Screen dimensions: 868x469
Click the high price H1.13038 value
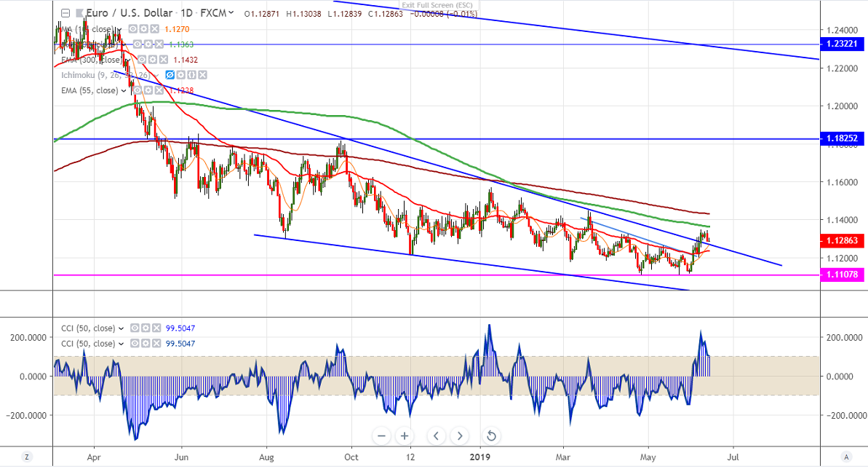tap(303, 14)
